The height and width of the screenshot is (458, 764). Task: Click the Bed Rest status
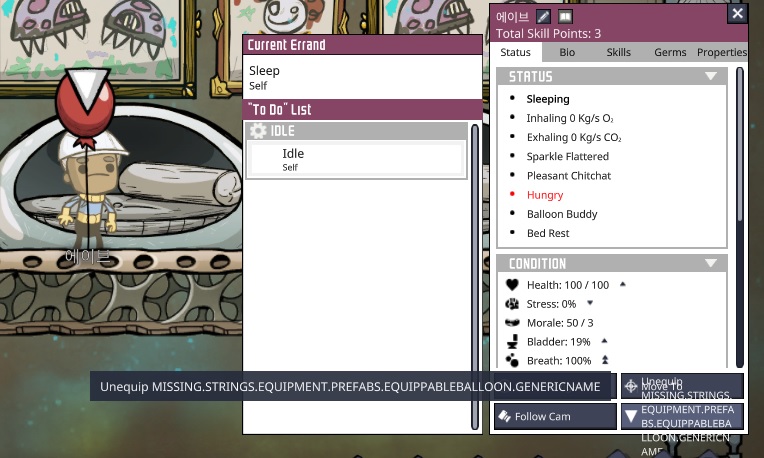[x=548, y=233]
